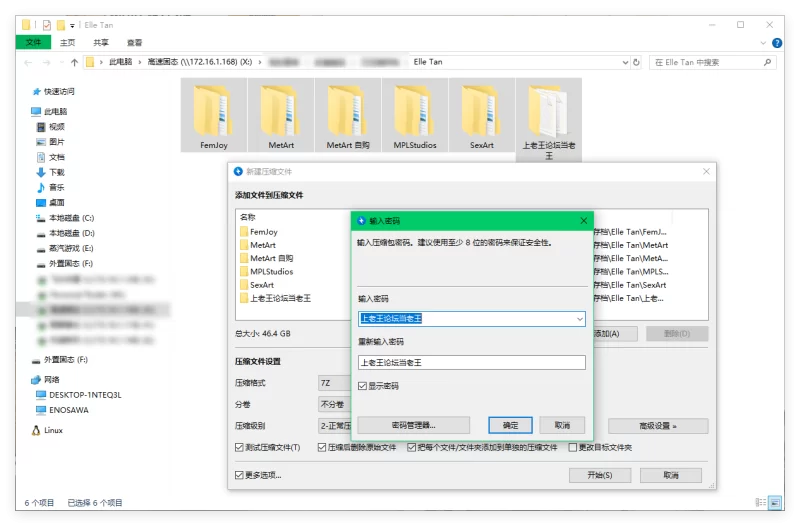Image resolution: width=800 pixels, height=526 pixels.
Task: Switch to the 查看 ribbon tab
Action: (x=134, y=43)
